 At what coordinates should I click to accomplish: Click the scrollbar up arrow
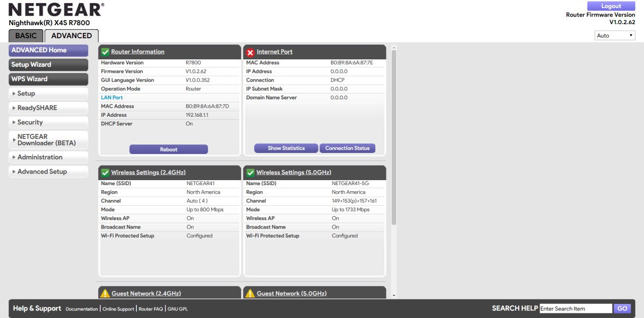click(x=393, y=48)
